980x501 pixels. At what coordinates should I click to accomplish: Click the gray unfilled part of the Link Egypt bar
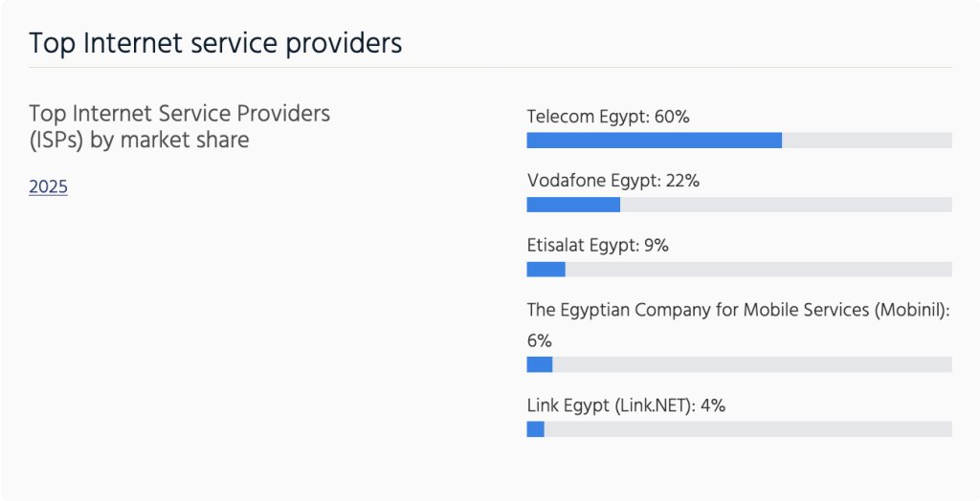pyautogui.click(x=748, y=429)
